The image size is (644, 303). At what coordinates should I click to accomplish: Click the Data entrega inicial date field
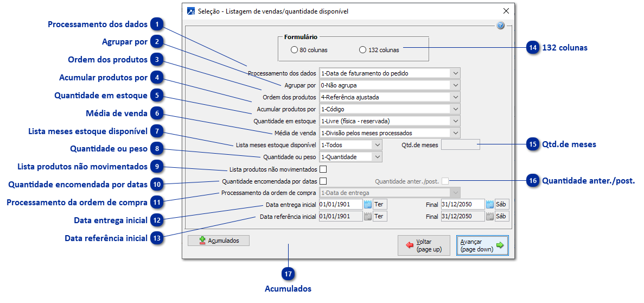click(x=341, y=204)
